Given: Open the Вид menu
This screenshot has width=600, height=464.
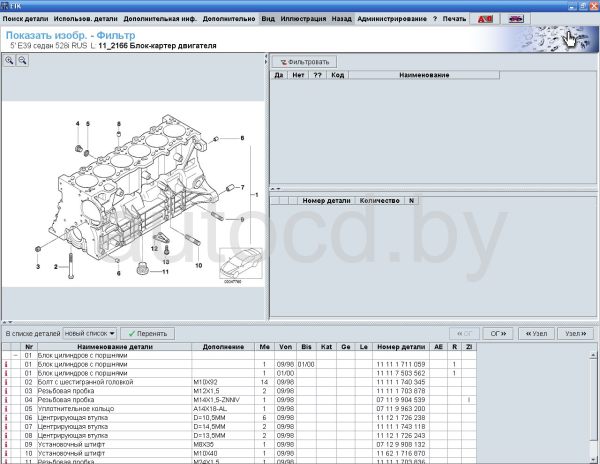Looking at the screenshot, I should 268,19.
